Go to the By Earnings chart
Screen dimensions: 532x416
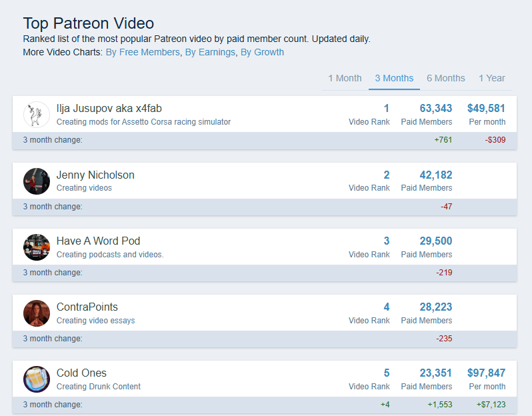pyautogui.click(x=210, y=52)
